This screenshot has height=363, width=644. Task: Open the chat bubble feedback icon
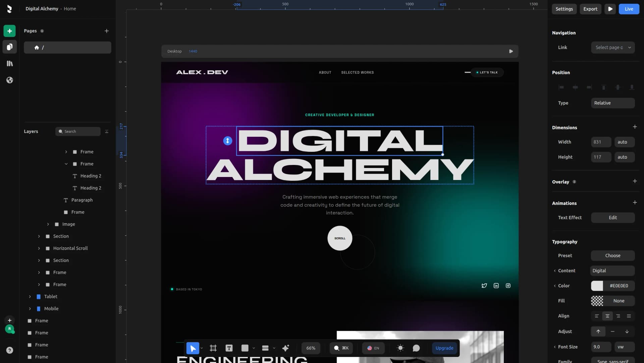click(416, 348)
